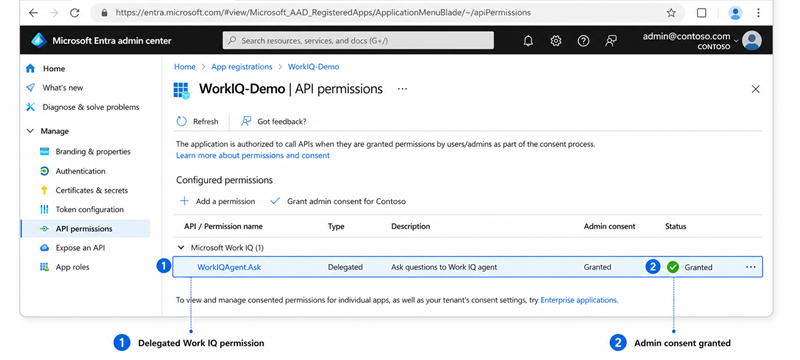Click App registrations breadcrumb

pyautogui.click(x=242, y=67)
